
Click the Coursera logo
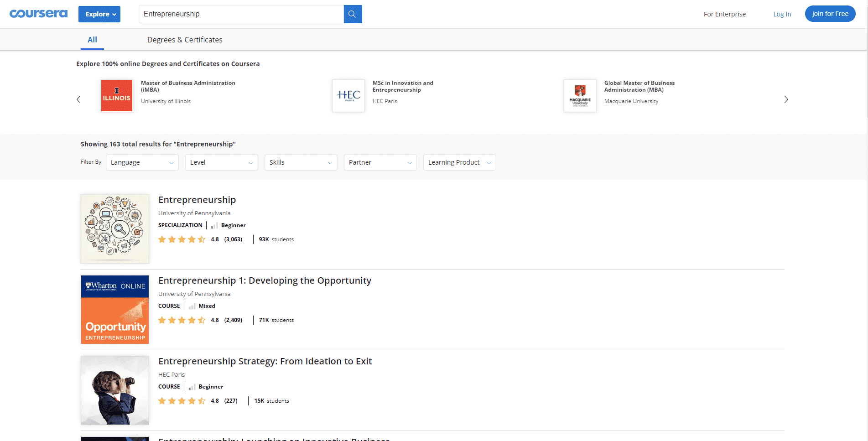click(38, 14)
